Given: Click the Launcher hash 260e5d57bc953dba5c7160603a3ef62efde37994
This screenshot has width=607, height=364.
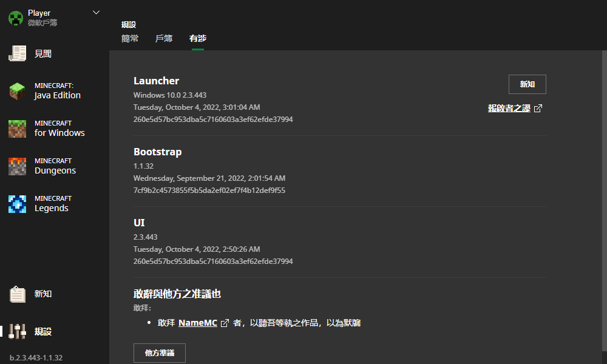Looking at the screenshot, I should click(x=213, y=120).
